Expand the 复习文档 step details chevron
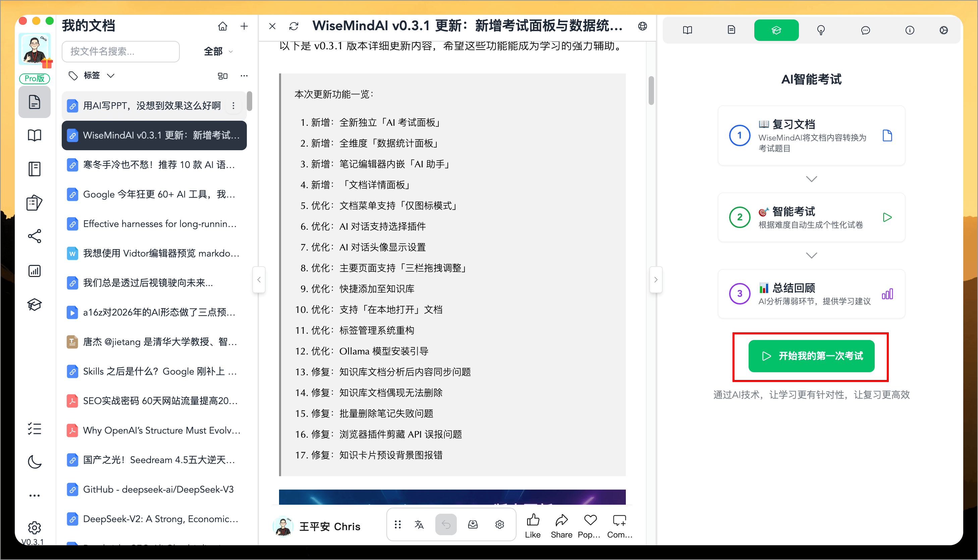 [x=811, y=178]
